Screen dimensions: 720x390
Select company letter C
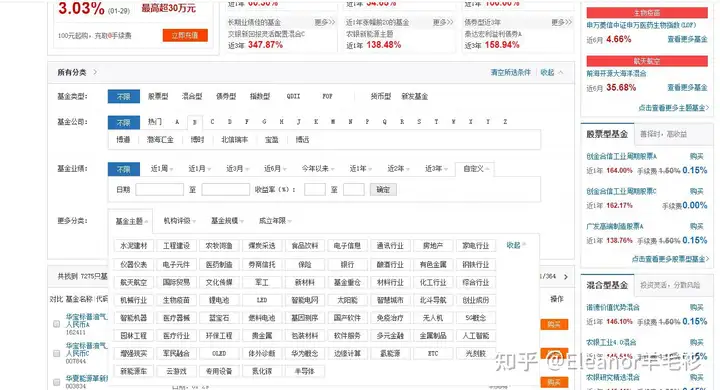(212, 122)
